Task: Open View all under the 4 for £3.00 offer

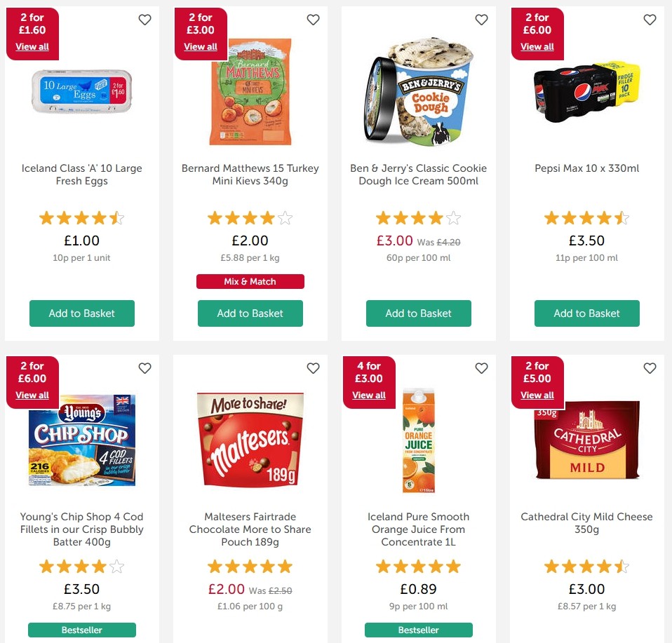Action: 369,395
